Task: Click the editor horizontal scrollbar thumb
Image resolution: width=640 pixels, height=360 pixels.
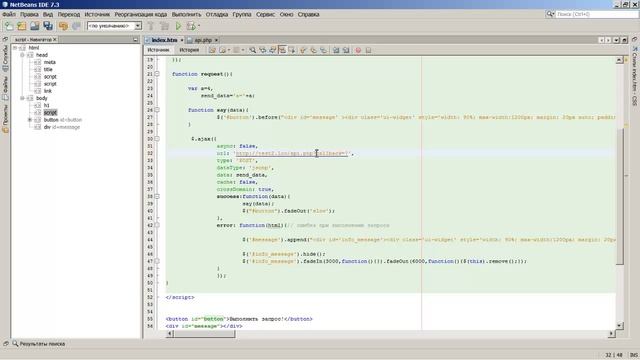Action: (x=205, y=333)
